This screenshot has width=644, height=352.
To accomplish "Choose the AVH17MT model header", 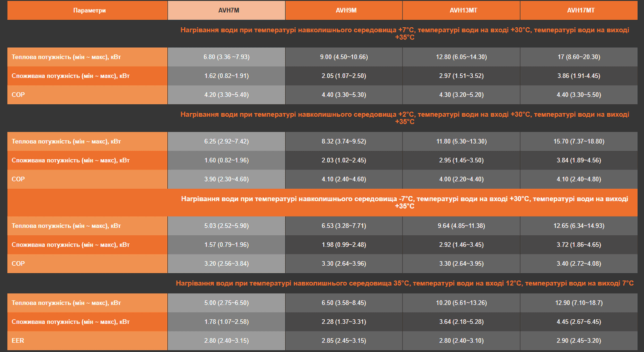I will tap(579, 10).
